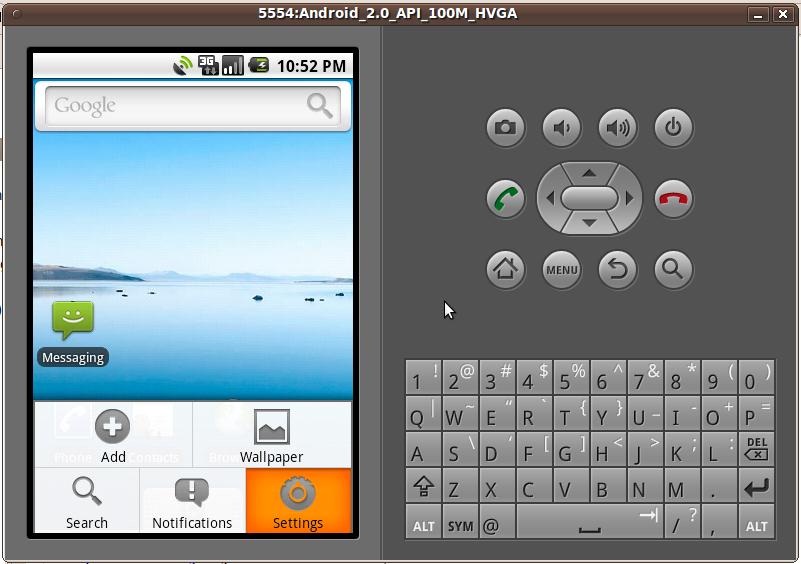Click the D-pad center select button

[589, 198]
